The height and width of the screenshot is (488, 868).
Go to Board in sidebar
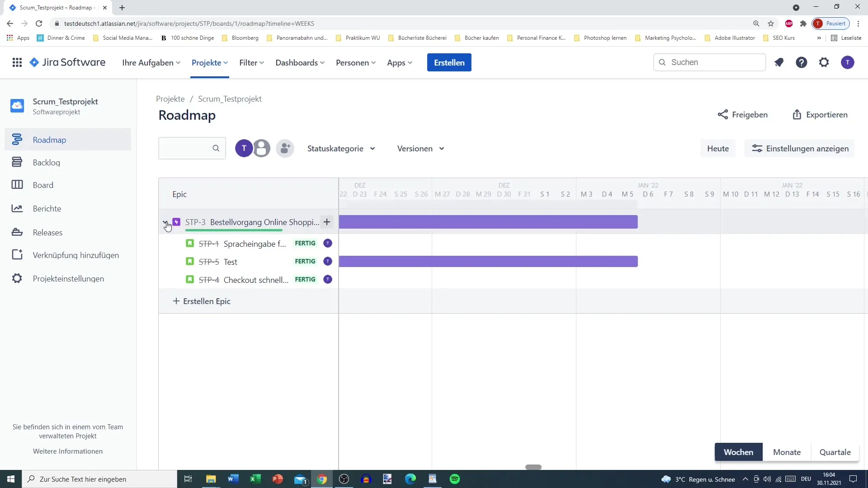point(68,185)
